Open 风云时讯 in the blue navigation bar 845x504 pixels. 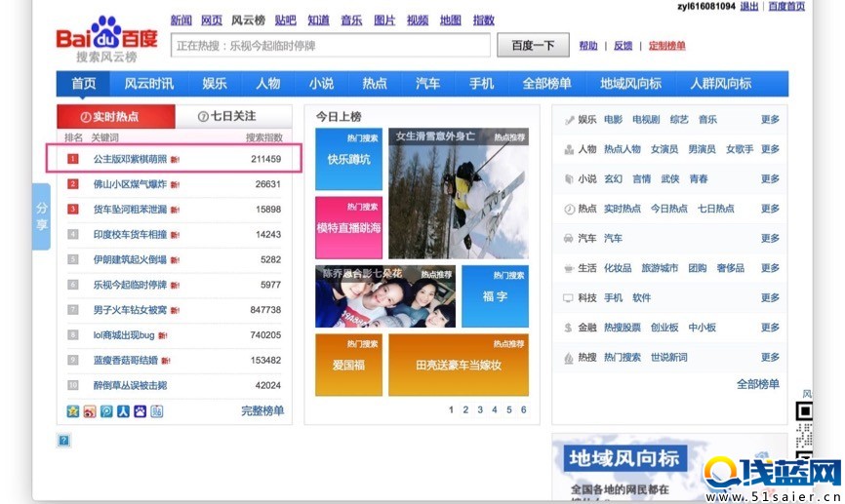(148, 84)
